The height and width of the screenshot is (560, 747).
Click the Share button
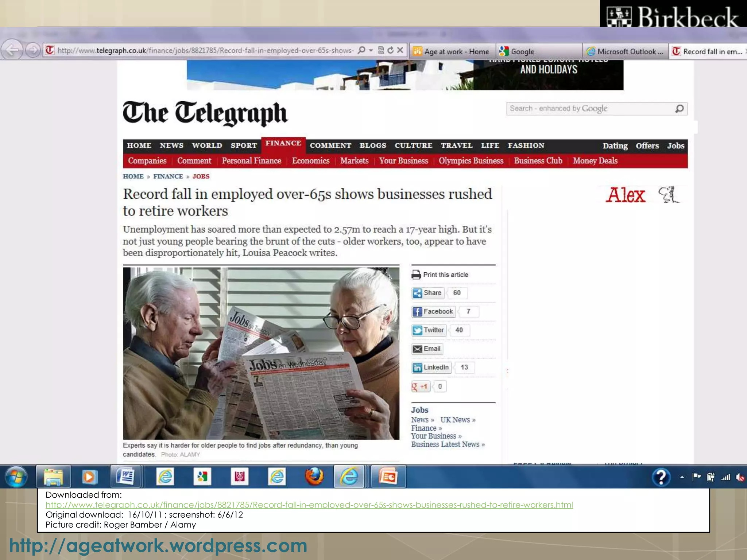pyautogui.click(x=428, y=293)
